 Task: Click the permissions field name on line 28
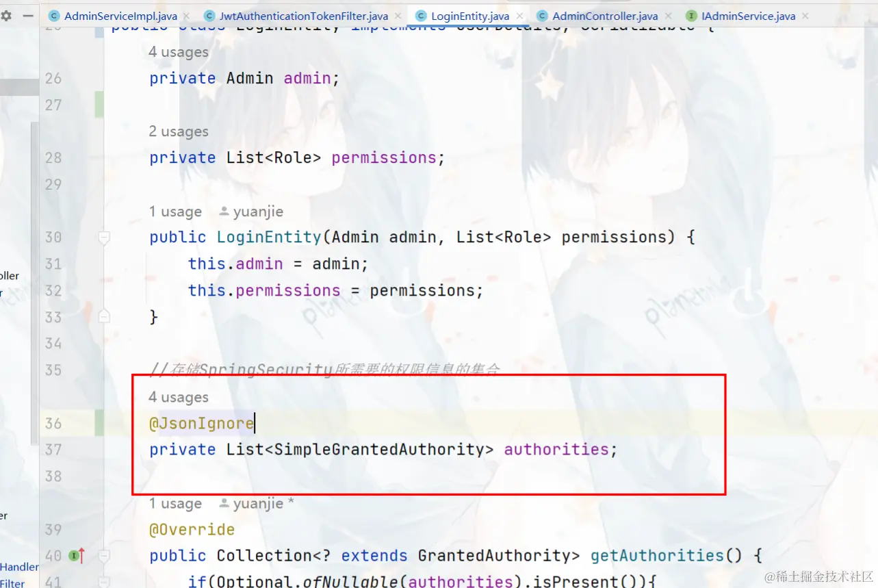[x=384, y=158]
